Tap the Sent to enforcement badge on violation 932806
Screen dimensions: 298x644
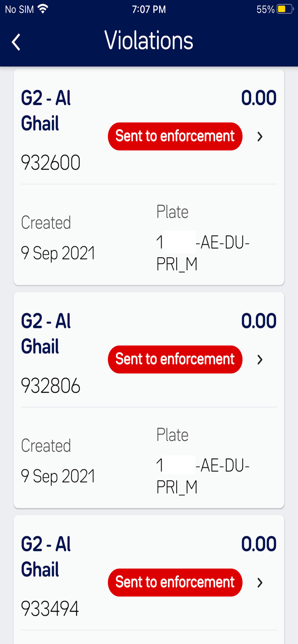175,359
